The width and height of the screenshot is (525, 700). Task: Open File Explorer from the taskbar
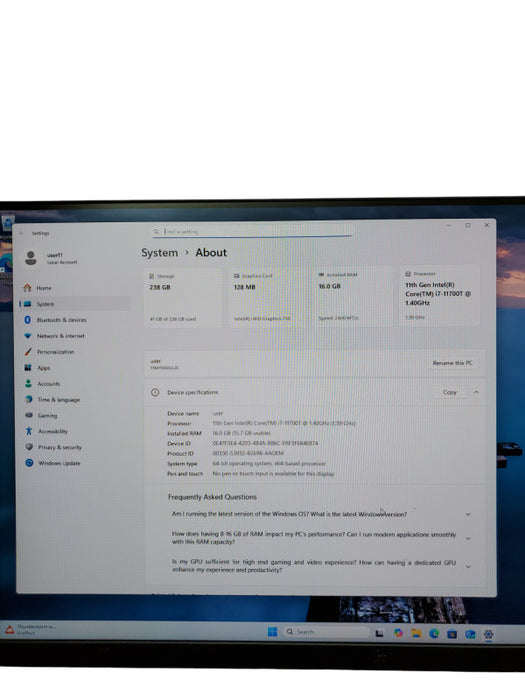click(x=416, y=633)
